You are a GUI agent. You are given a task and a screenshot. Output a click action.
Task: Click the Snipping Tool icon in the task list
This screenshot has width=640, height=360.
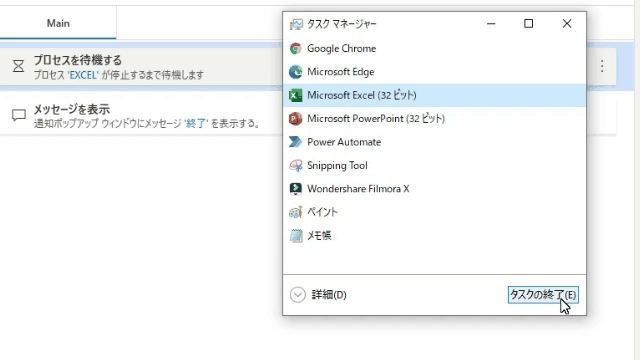pos(296,165)
